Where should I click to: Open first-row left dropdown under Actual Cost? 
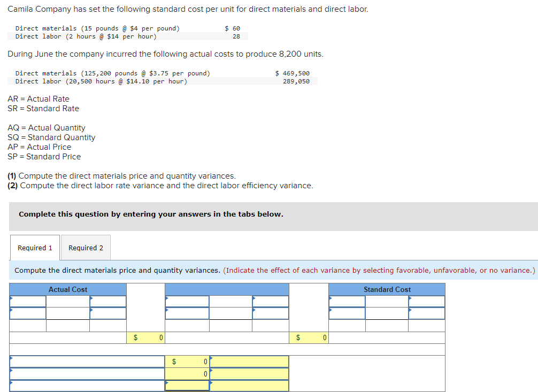pyautogui.click(x=28, y=302)
